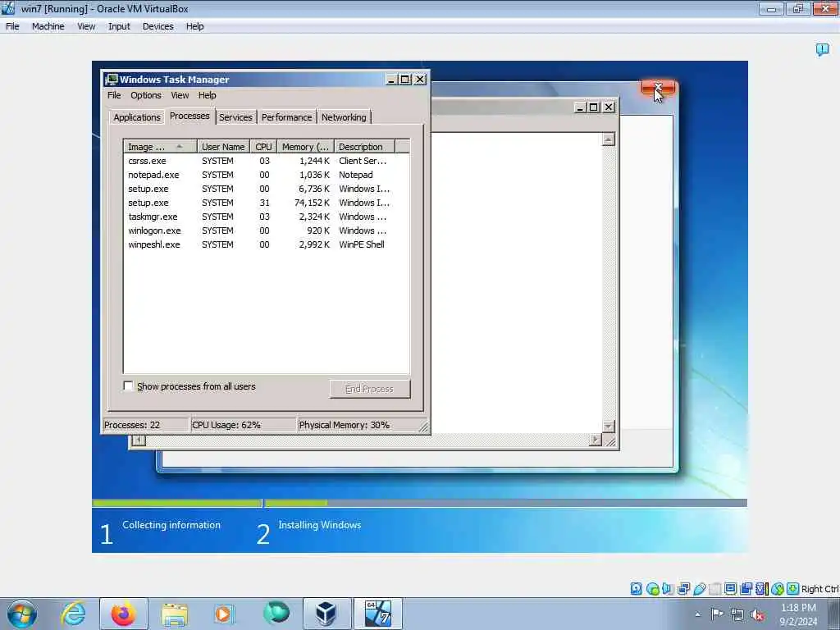This screenshot has height=630, width=840.
Task: Click the greyed VirtualBox shared folders icon
Action: (x=714, y=589)
